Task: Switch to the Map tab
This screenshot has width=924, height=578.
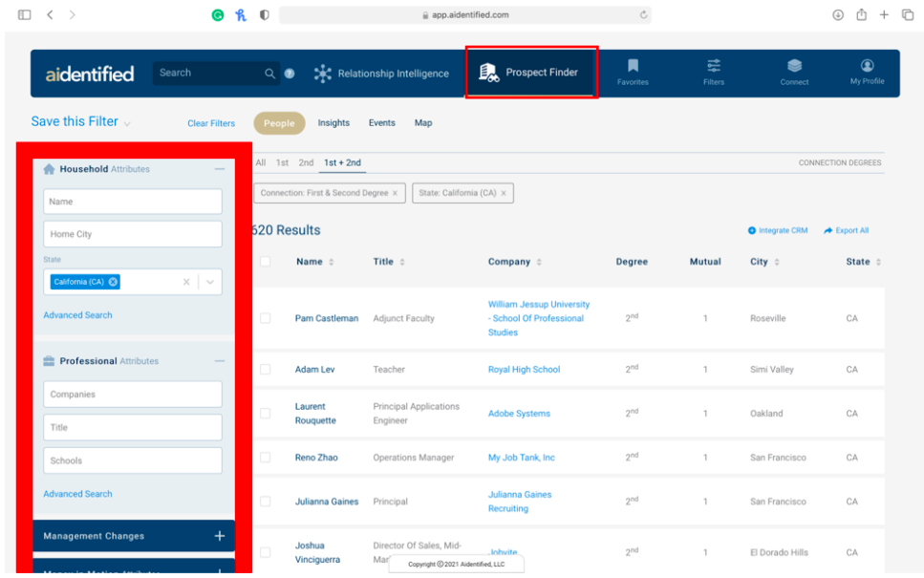Action: (423, 123)
